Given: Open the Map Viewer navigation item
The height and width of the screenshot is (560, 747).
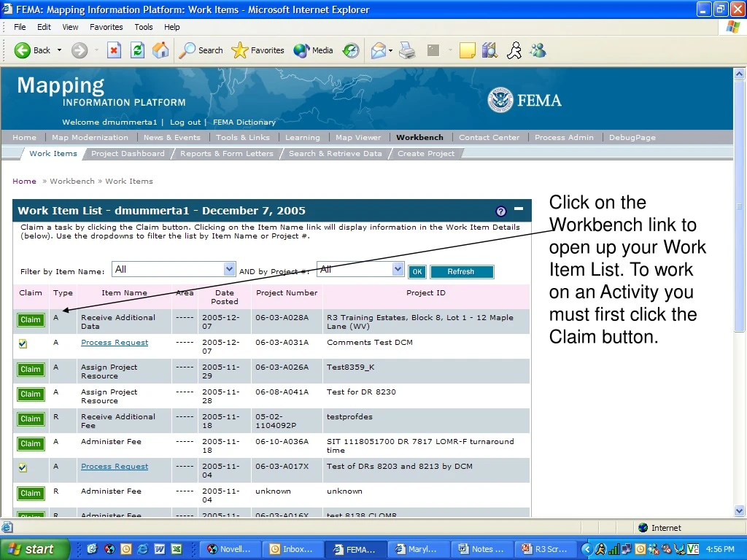Looking at the screenshot, I should 358,137.
